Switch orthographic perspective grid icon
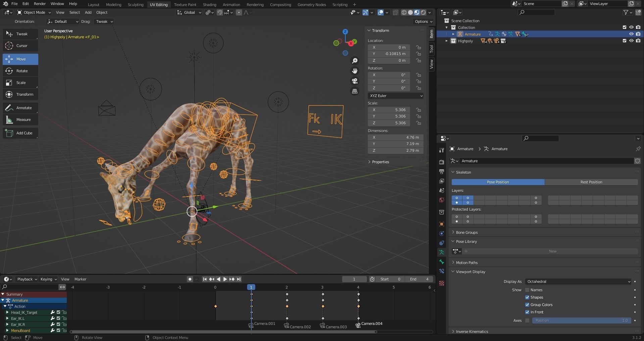The width and height of the screenshot is (644, 341). 355,91
